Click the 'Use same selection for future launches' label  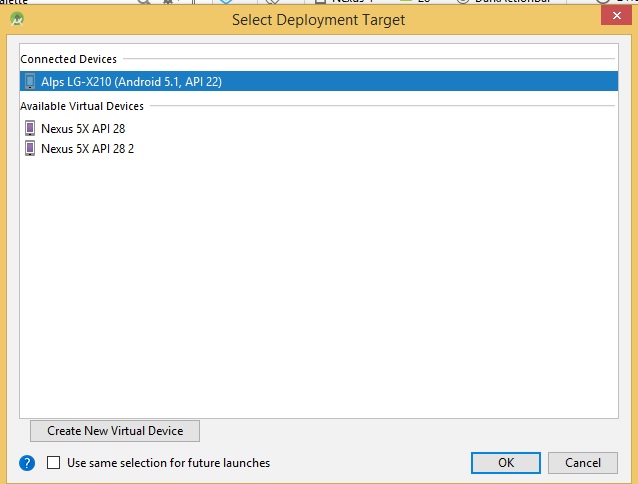[168, 463]
